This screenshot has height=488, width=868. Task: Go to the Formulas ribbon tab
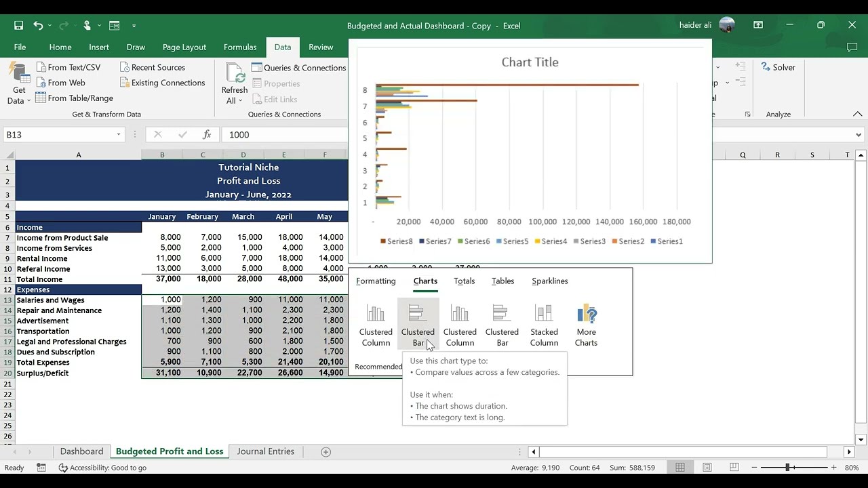240,47
